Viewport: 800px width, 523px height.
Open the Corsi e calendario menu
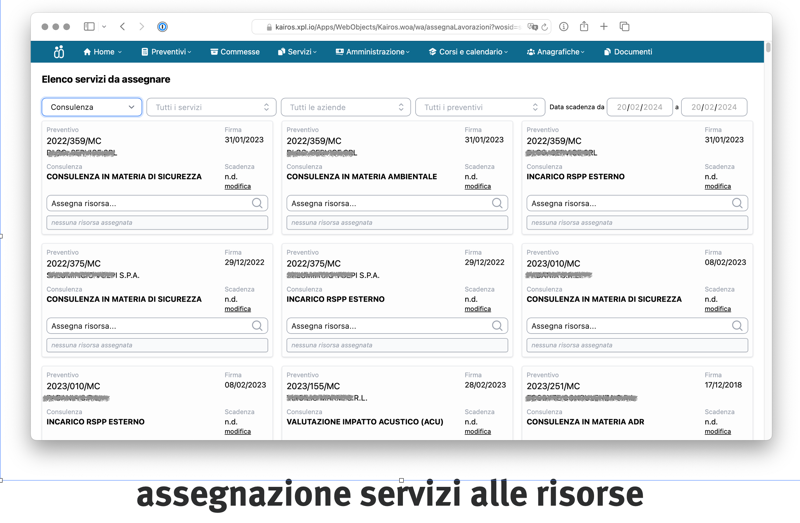point(468,52)
